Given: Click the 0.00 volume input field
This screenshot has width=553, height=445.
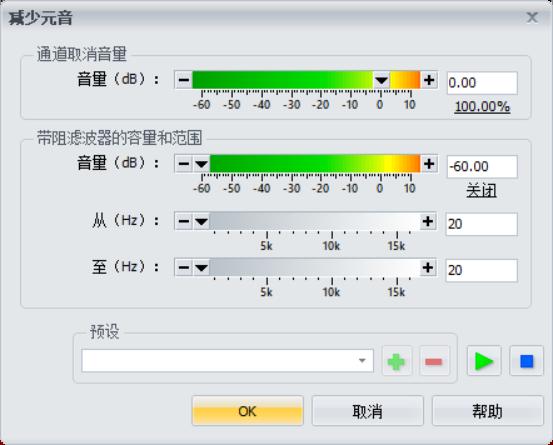Looking at the screenshot, I should [482, 83].
